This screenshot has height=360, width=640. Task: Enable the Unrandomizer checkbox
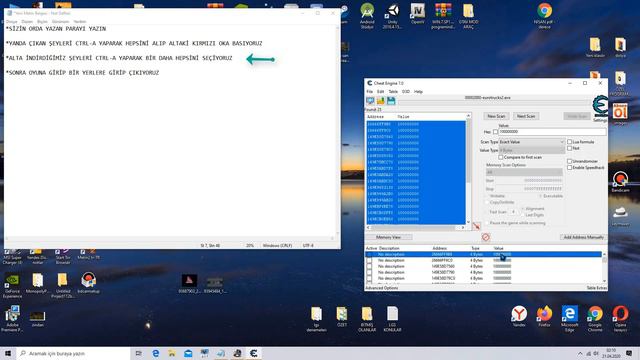[x=569, y=161]
